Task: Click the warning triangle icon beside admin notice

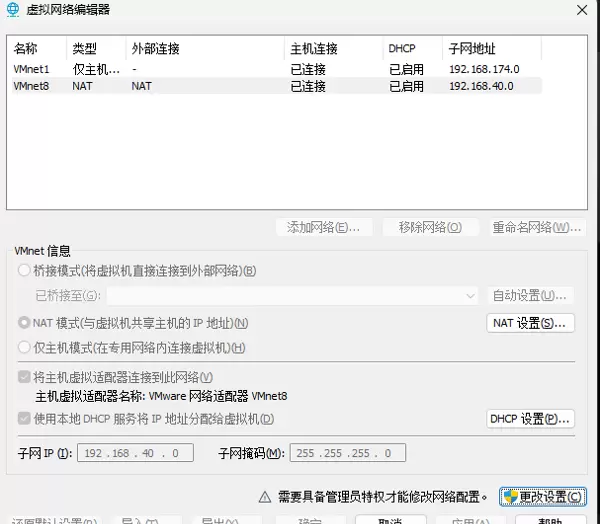Action: pos(264,496)
